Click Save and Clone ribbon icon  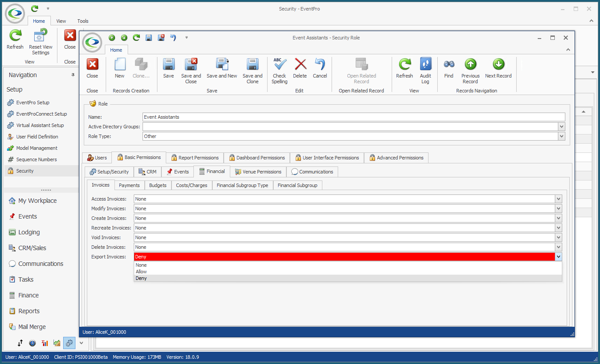click(252, 64)
